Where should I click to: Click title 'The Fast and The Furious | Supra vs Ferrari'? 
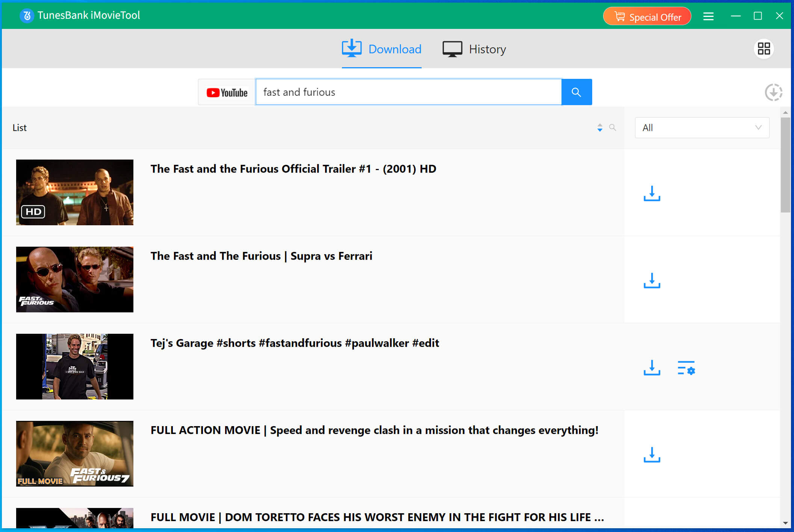pos(262,256)
